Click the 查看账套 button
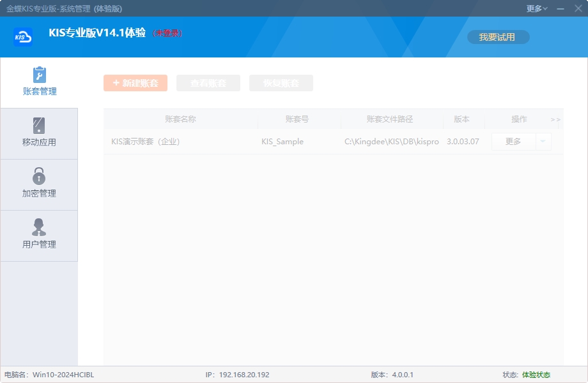The width and height of the screenshot is (588, 383). [208, 83]
